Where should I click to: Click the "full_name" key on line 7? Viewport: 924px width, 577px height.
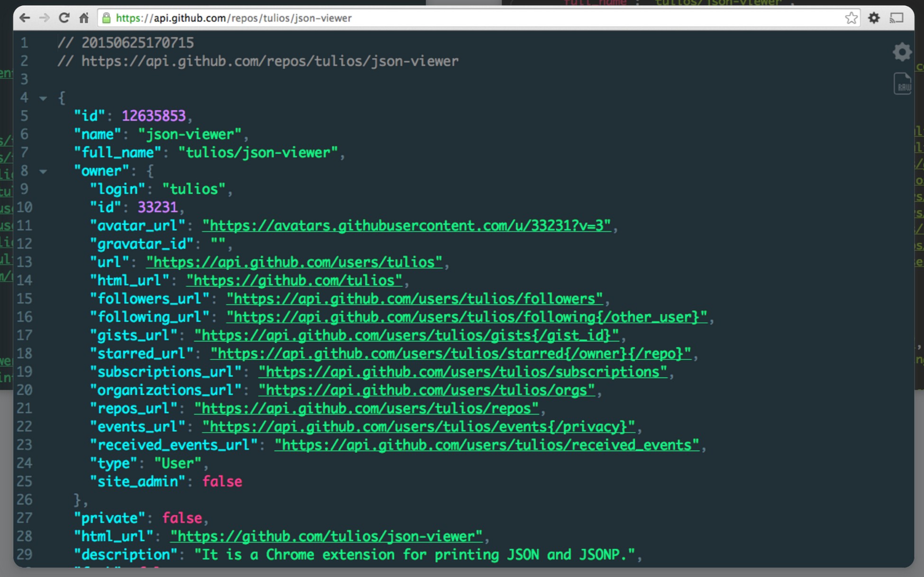point(118,153)
